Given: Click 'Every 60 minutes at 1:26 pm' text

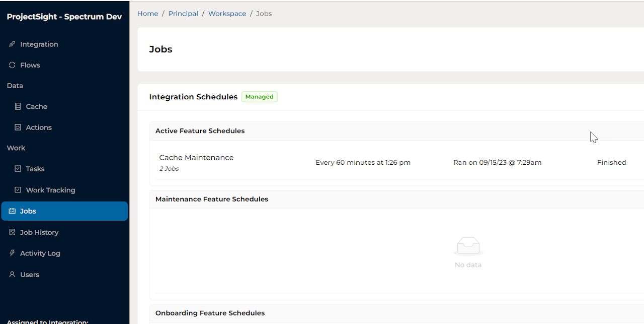Looking at the screenshot, I should [x=363, y=163].
